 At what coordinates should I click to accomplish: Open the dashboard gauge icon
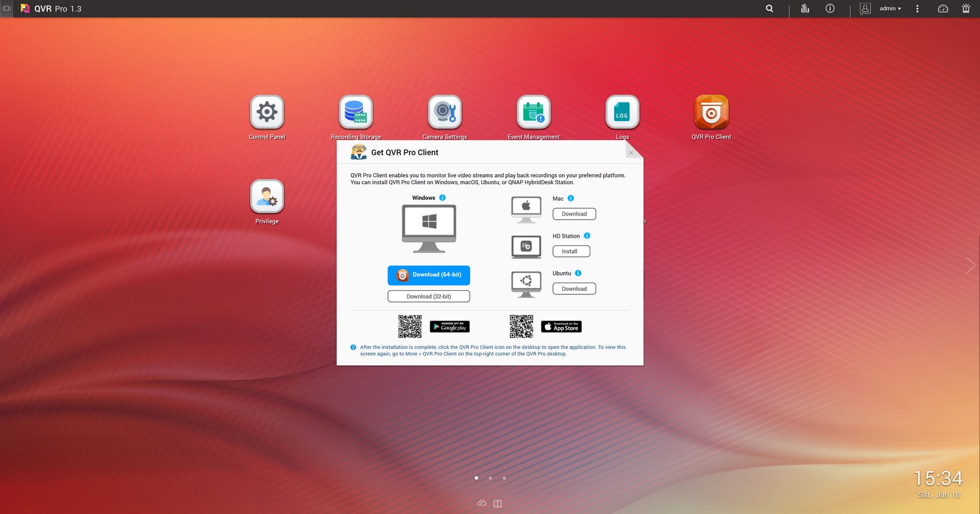point(943,9)
